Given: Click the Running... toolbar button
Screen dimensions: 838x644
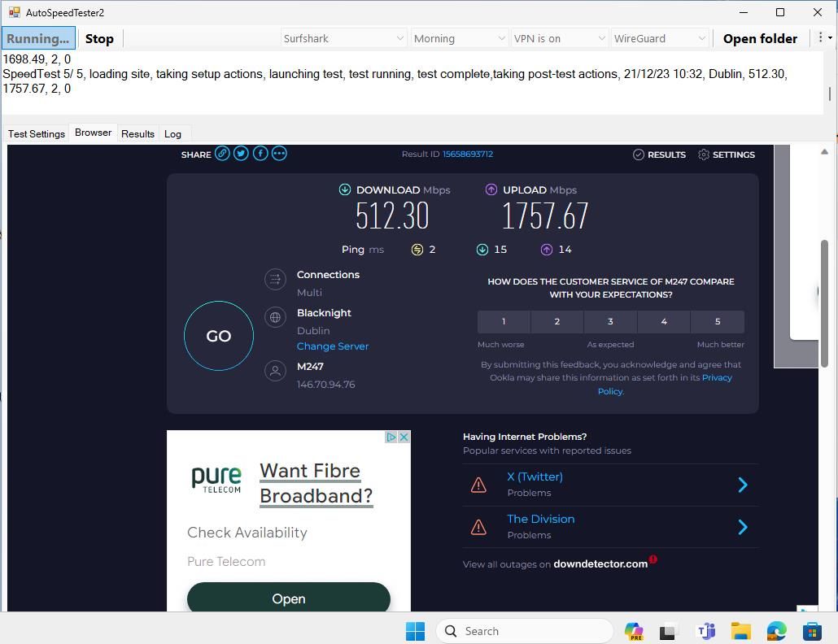Looking at the screenshot, I should pos(38,38).
